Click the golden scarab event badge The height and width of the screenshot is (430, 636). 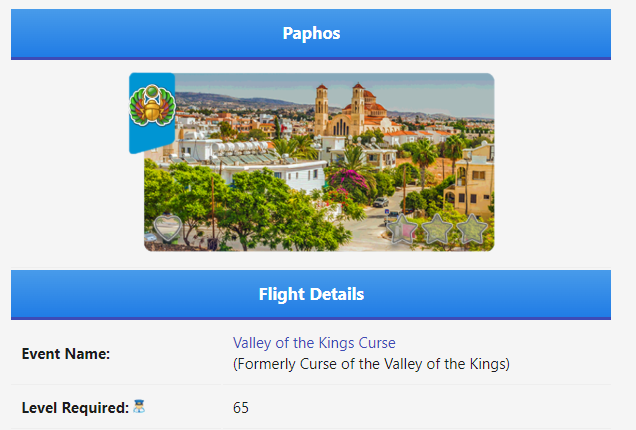point(153,106)
